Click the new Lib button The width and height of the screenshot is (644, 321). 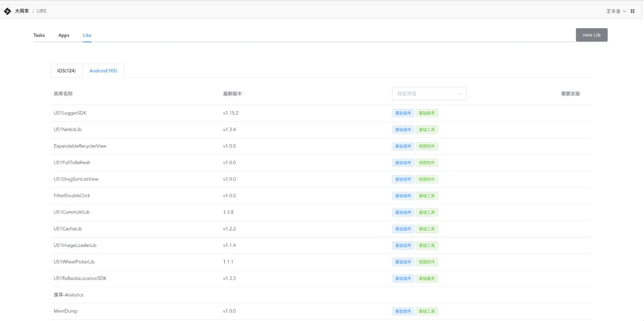(x=591, y=35)
